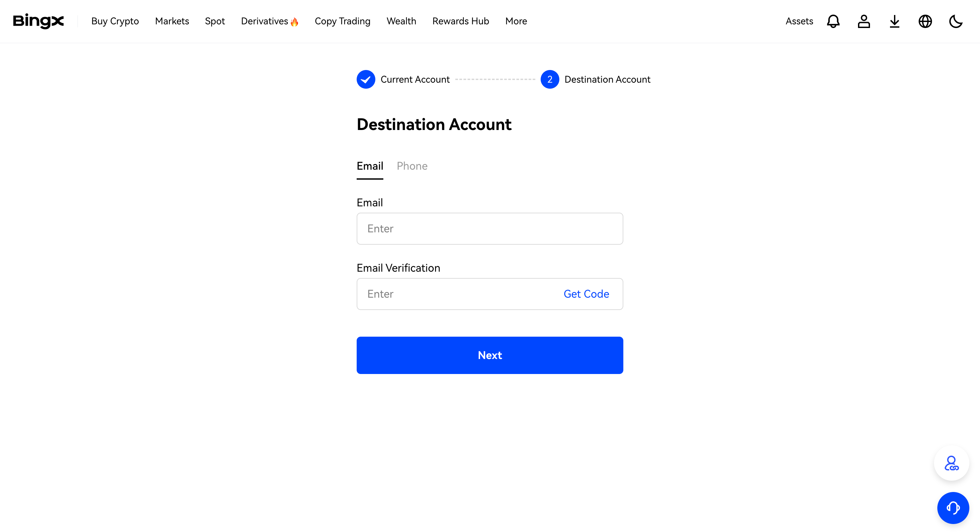Switch to Phone tab
This screenshot has height=532, width=980.
point(412,166)
